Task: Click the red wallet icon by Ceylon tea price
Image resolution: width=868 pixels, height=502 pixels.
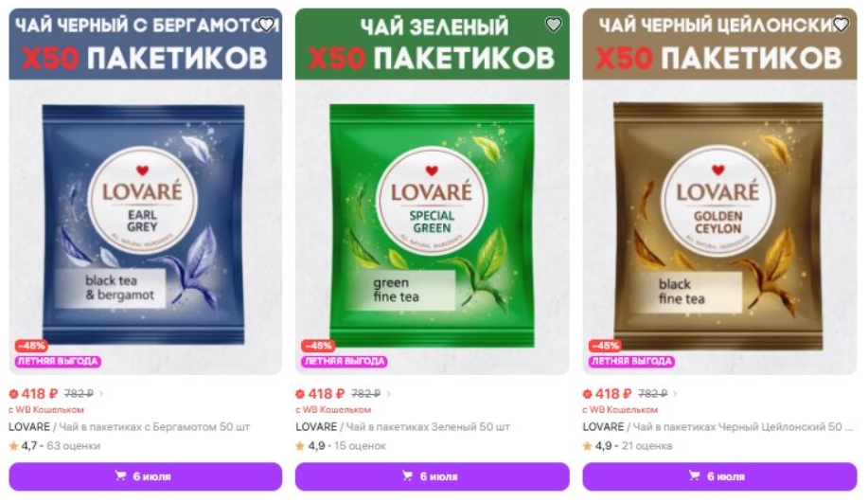Action: coord(587,394)
